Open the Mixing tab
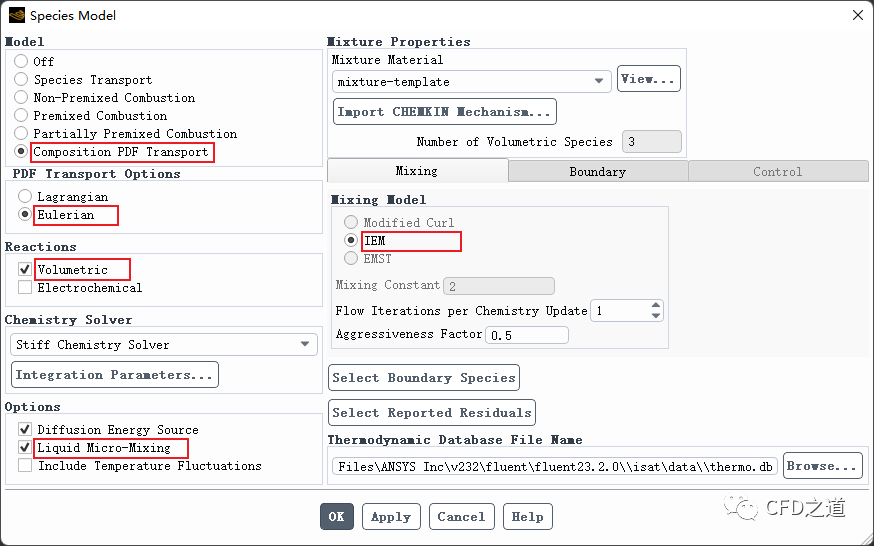 click(416, 172)
